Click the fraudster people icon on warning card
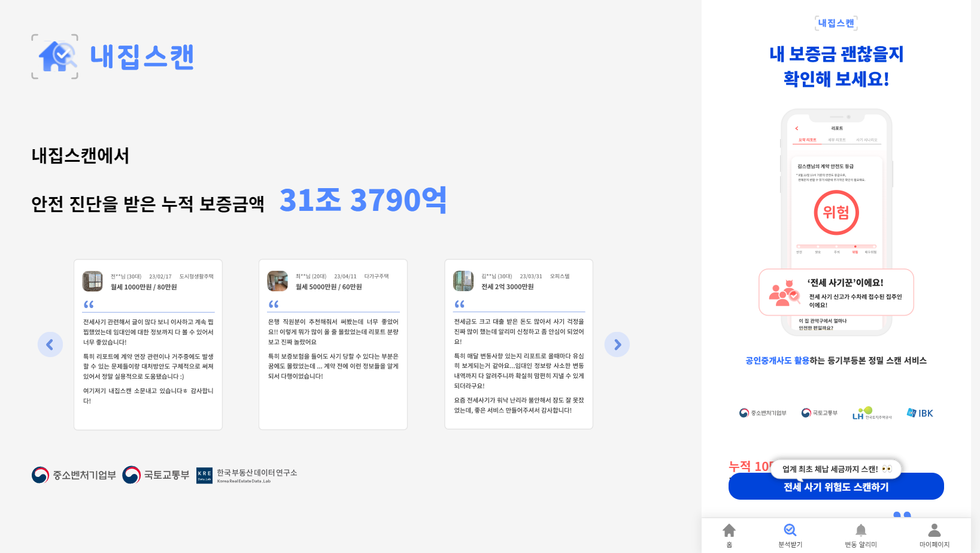This screenshot has width=980, height=553. 784,293
